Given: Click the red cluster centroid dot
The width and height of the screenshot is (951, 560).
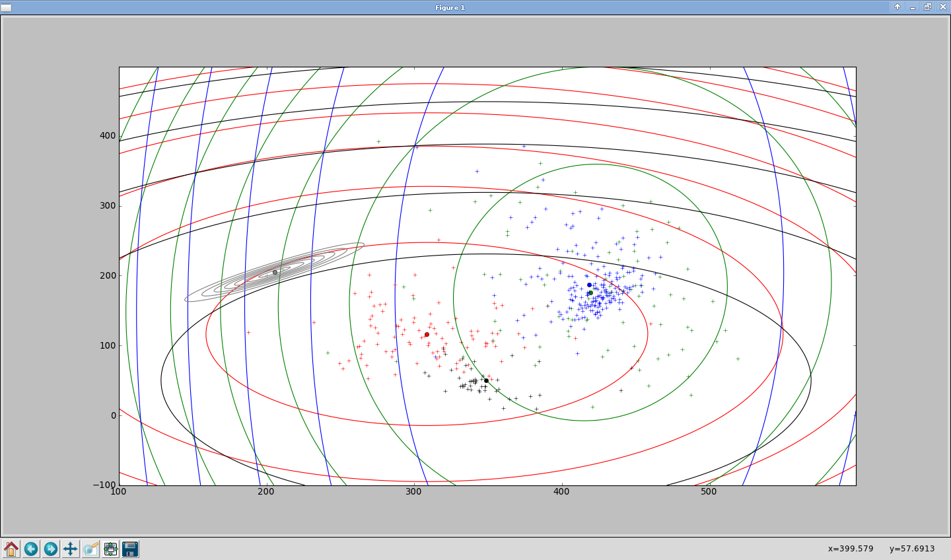Looking at the screenshot, I should tap(427, 335).
